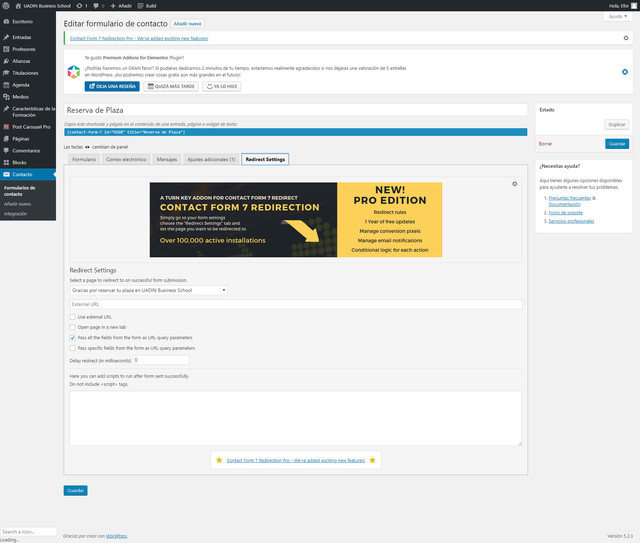Click Premium Addons plugin logo
This screenshot has height=543, width=640.
click(74, 72)
